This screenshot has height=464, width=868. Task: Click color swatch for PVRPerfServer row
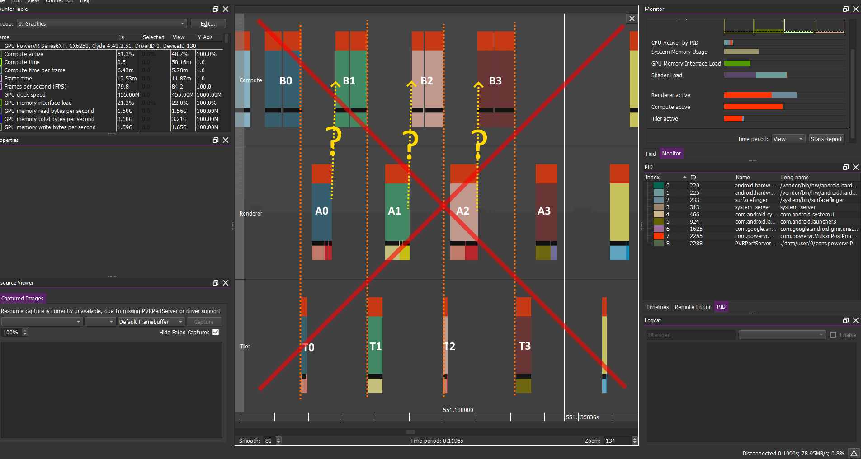[659, 244]
